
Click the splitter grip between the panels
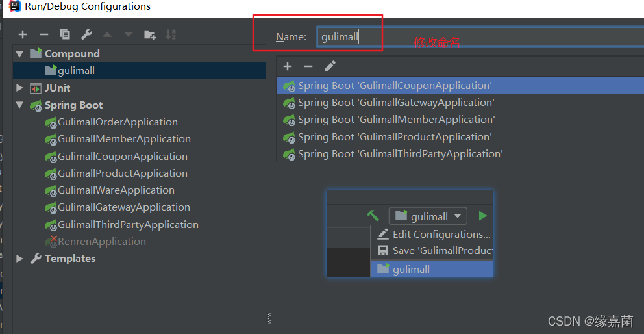[269, 318]
